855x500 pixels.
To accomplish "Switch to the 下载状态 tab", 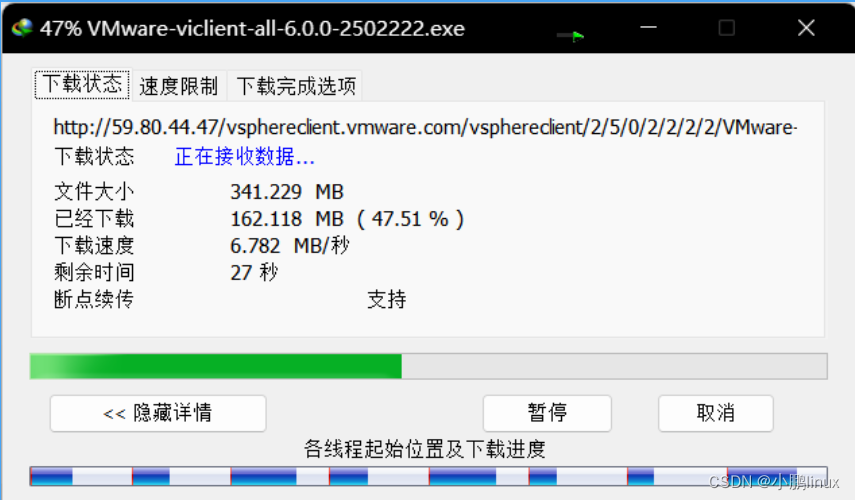I will click(x=82, y=85).
